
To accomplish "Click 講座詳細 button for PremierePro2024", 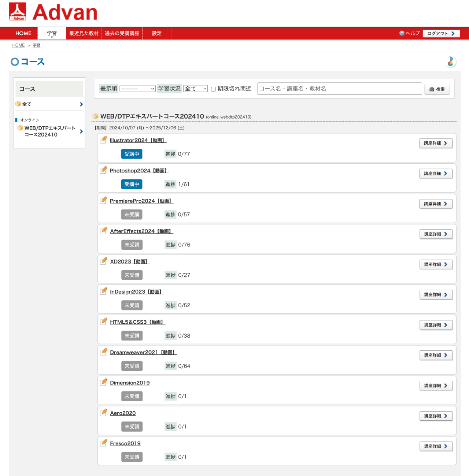I will point(436,204).
